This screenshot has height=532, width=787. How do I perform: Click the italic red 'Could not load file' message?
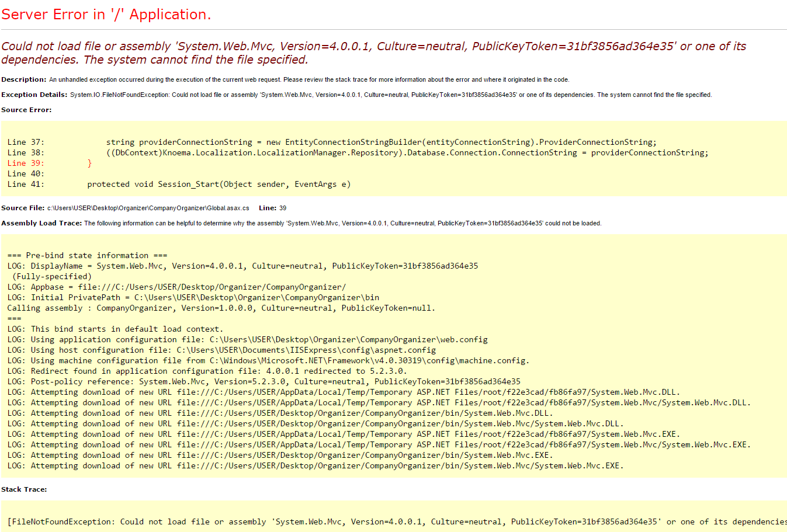[x=373, y=53]
